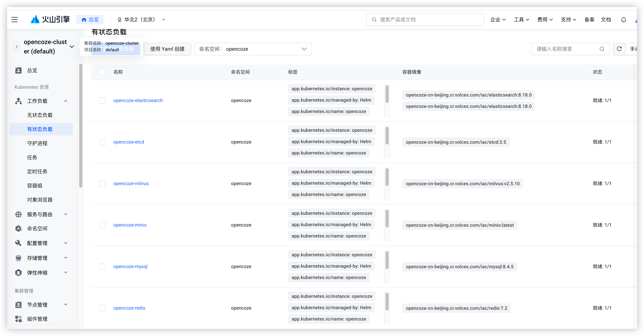Open the opencoze-milvus workload link
This screenshot has height=336, width=644.
tap(131, 183)
